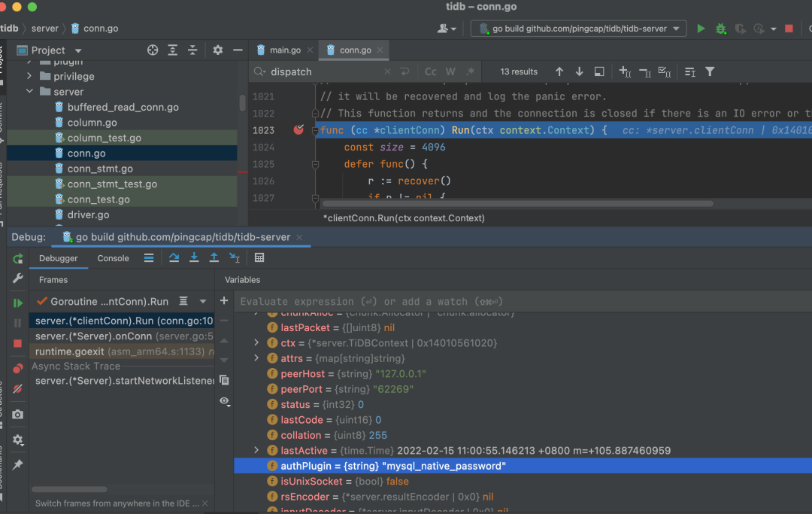
Task: Open run configuration dropdown tidb-server
Action: (x=579, y=29)
